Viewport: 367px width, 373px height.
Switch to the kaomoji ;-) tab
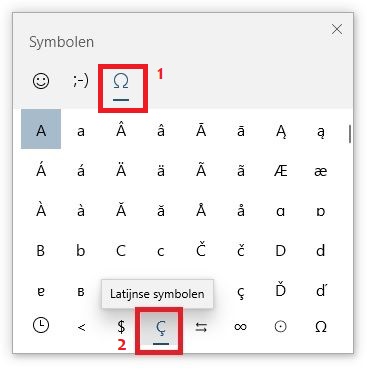[x=81, y=81]
